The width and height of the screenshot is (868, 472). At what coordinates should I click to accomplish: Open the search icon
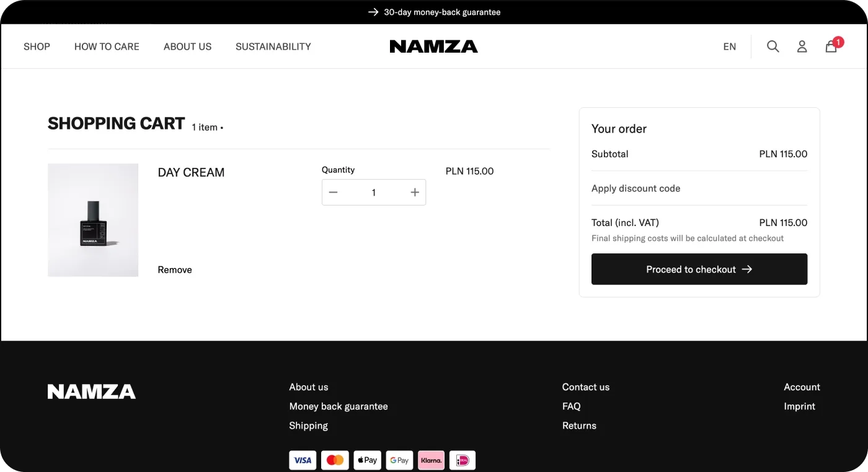point(773,46)
